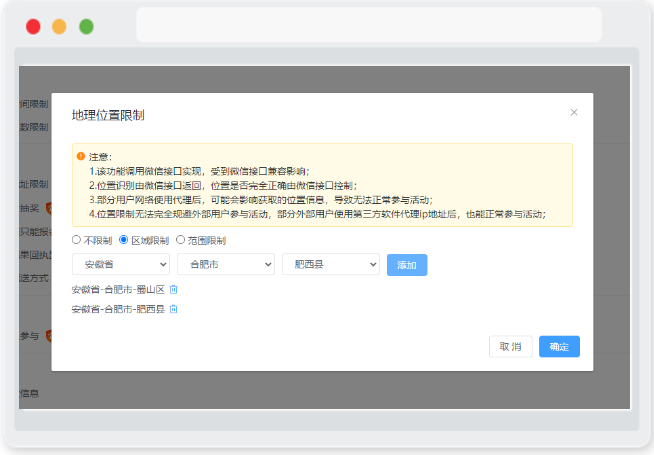The width and height of the screenshot is (654, 455).
Task: Click the 添加 button
Action: coord(407,265)
